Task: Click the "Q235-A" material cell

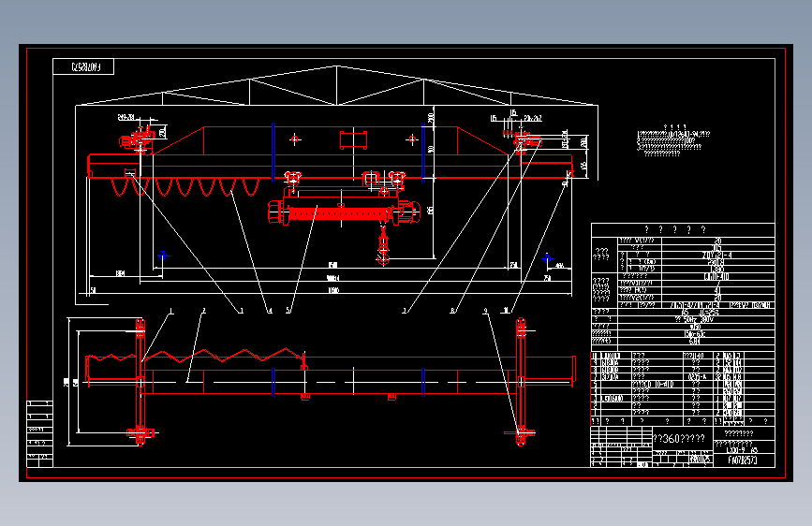Action: pyautogui.click(x=698, y=377)
